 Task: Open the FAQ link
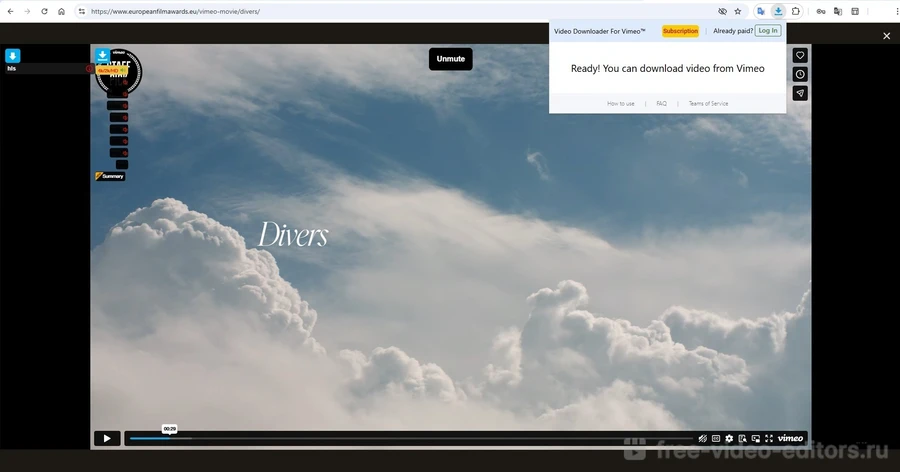(661, 104)
